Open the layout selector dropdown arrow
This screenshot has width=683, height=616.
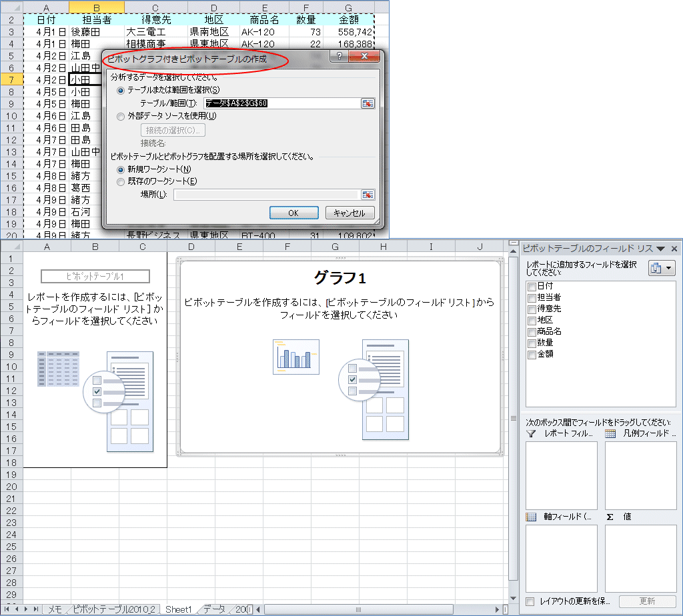tap(669, 268)
